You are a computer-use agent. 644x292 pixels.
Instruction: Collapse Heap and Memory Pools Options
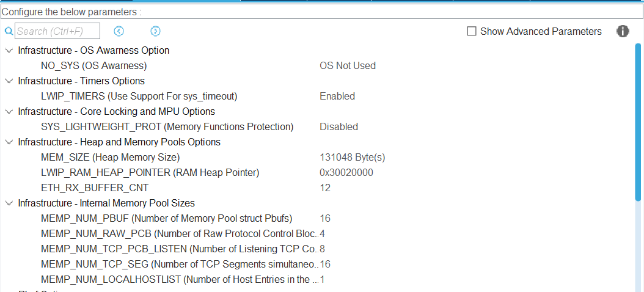pos(9,142)
